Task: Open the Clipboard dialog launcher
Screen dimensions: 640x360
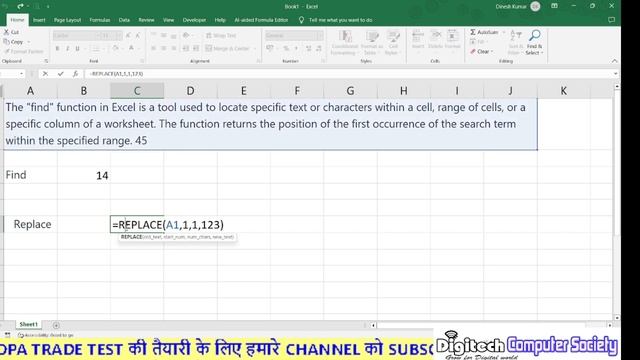Action: (46, 61)
